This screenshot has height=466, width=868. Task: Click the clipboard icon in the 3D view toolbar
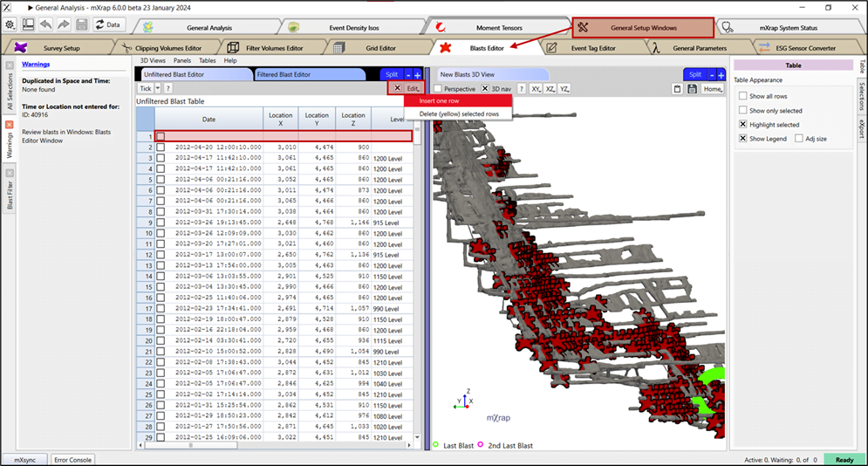click(677, 89)
